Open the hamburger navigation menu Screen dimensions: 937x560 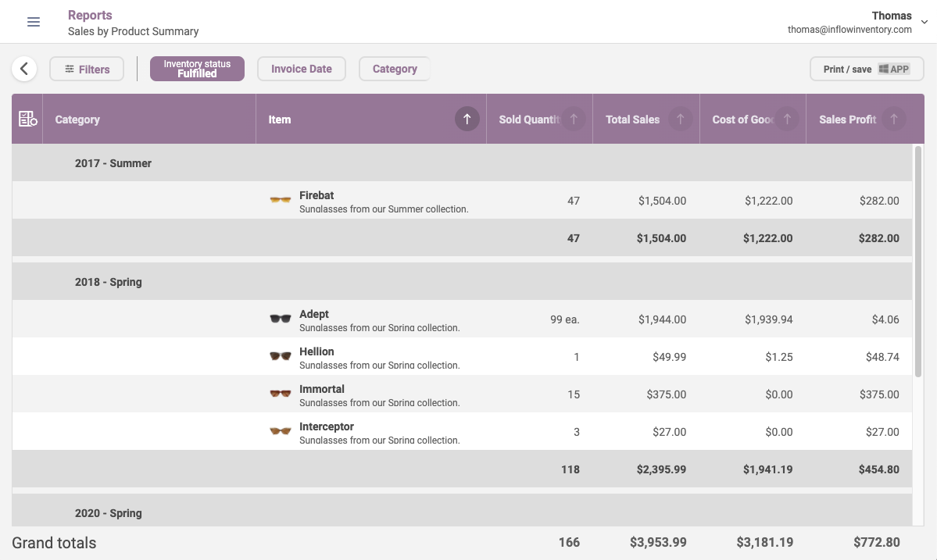click(34, 22)
